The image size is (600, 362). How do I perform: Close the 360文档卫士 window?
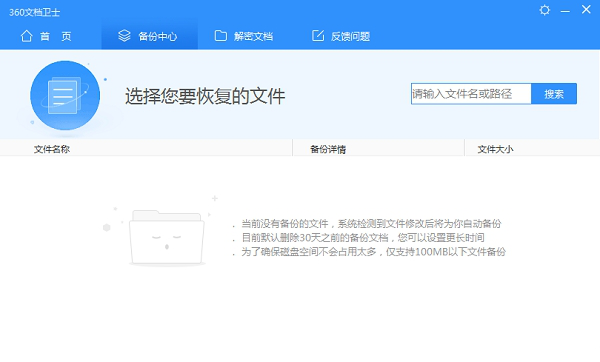click(x=586, y=10)
